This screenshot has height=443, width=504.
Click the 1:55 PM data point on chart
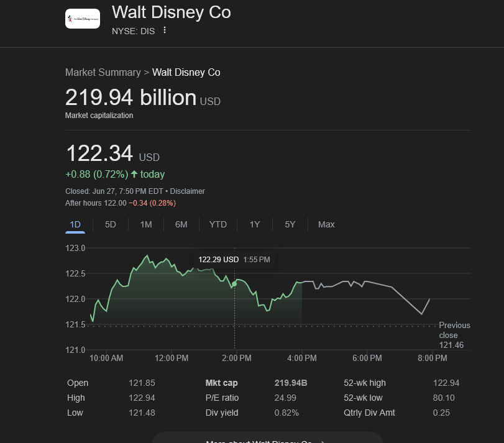[234, 284]
